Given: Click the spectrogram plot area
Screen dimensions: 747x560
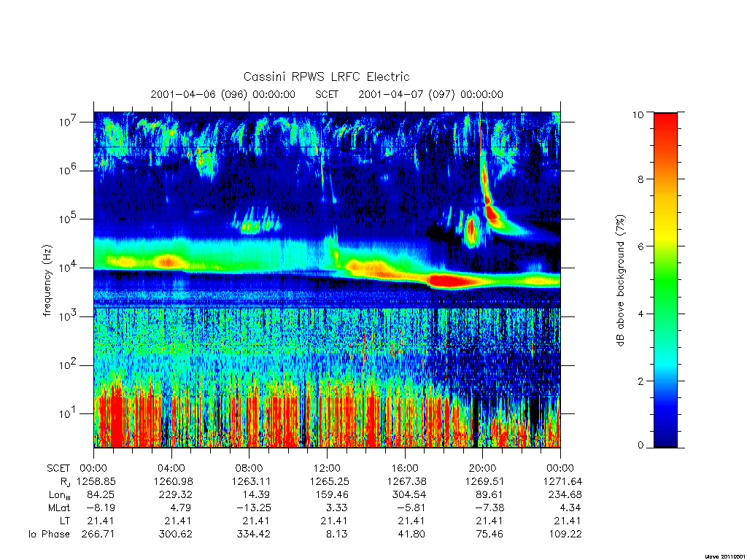Looking at the screenshot, I should [327, 280].
